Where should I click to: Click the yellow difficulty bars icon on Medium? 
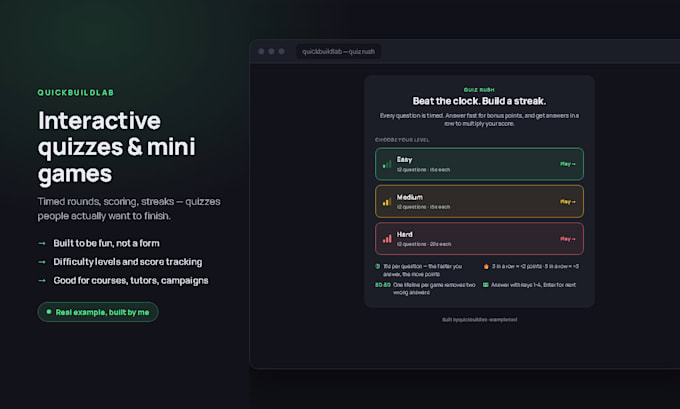click(x=387, y=202)
